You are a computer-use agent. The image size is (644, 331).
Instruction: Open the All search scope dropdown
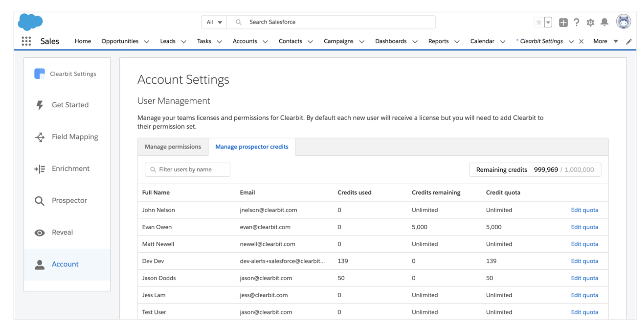coord(214,22)
